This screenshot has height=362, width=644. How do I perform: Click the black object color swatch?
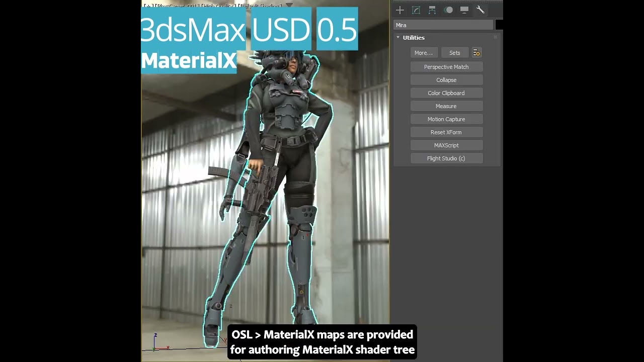tap(499, 25)
